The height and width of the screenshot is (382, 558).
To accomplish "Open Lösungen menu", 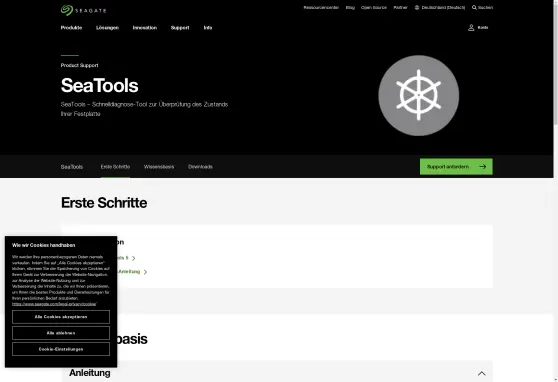I will tap(107, 28).
